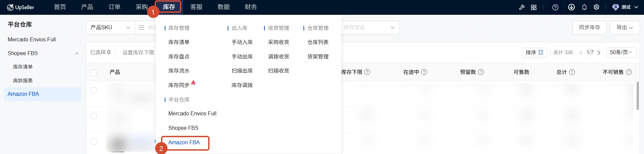Select 库存盘点 menu entry
The height and width of the screenshot is (154, 644).
179,56
